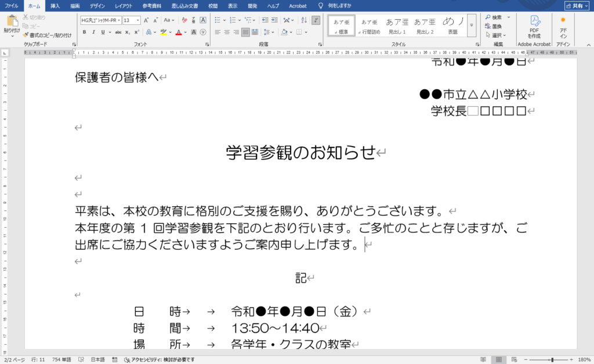
Task: Click the zoom slider handle in status bar
Action: click(x=552, y=359)
